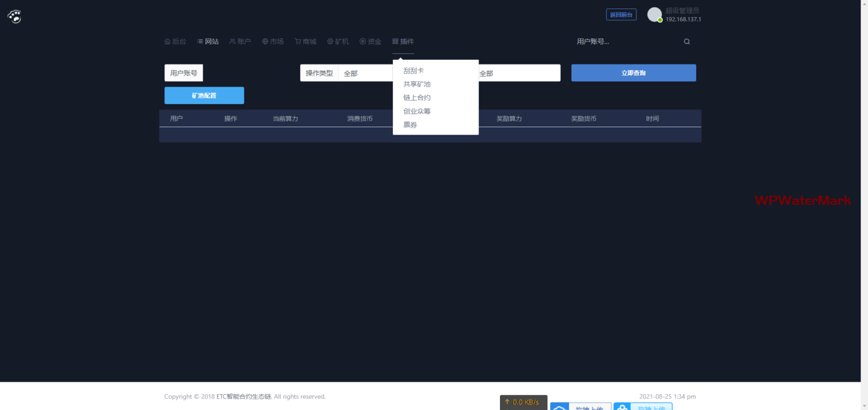The height and width of the screenshot is (410, 868).
Task: Click the super admin avatar
Action: point(654,15)
